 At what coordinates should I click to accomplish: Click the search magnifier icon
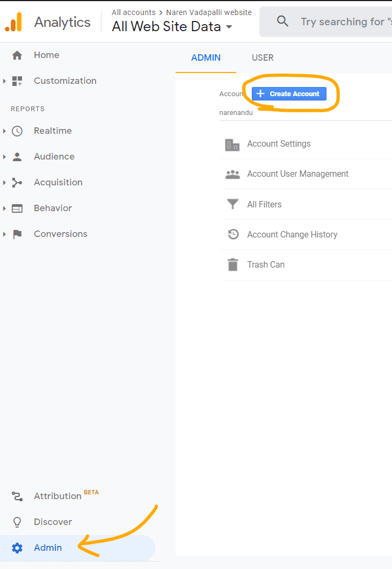coord(282,21)
